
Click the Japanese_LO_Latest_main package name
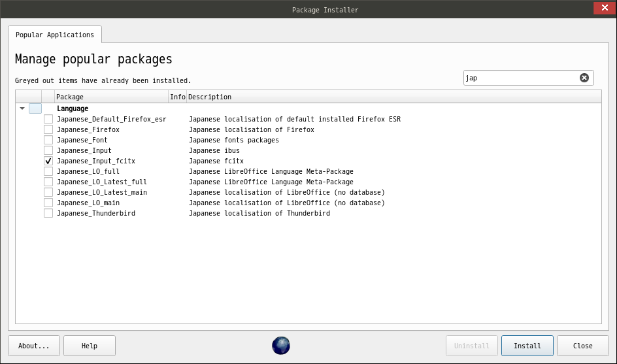click(x=102, y=192)
